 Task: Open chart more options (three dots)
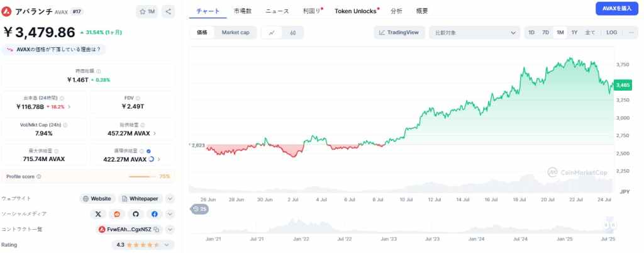(631, 33)
